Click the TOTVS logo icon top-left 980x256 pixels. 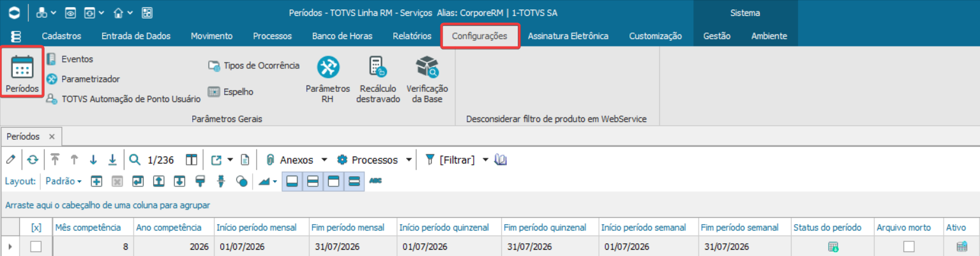point(15,12)
